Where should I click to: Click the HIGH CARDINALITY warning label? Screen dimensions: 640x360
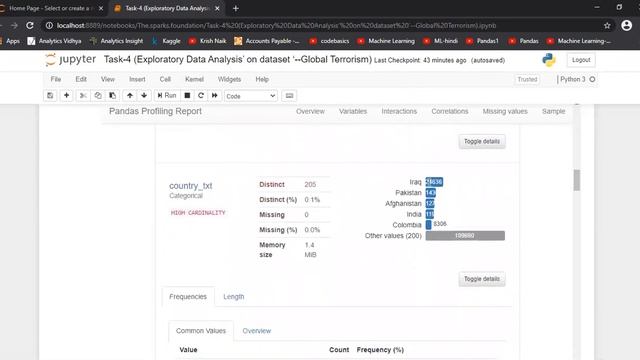pyautogui.click(x=198, y=213)
